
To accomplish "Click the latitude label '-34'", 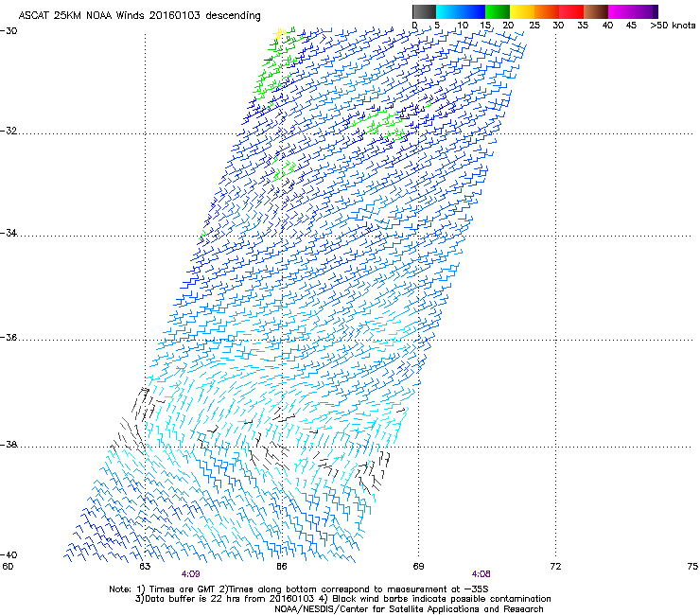I will [9, 233].
